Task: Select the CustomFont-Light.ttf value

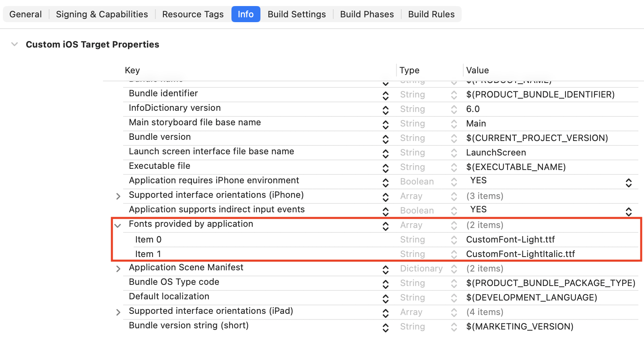Action: tap(510, 240)
